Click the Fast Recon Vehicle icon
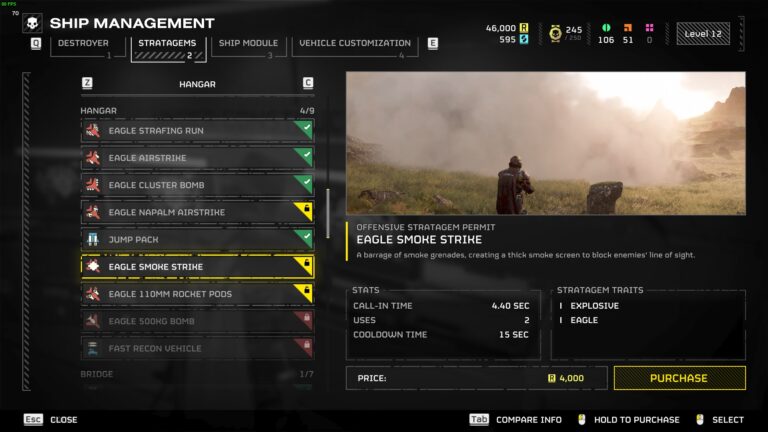The height and width of the screenshot is (432, 768). pos(93,348)
